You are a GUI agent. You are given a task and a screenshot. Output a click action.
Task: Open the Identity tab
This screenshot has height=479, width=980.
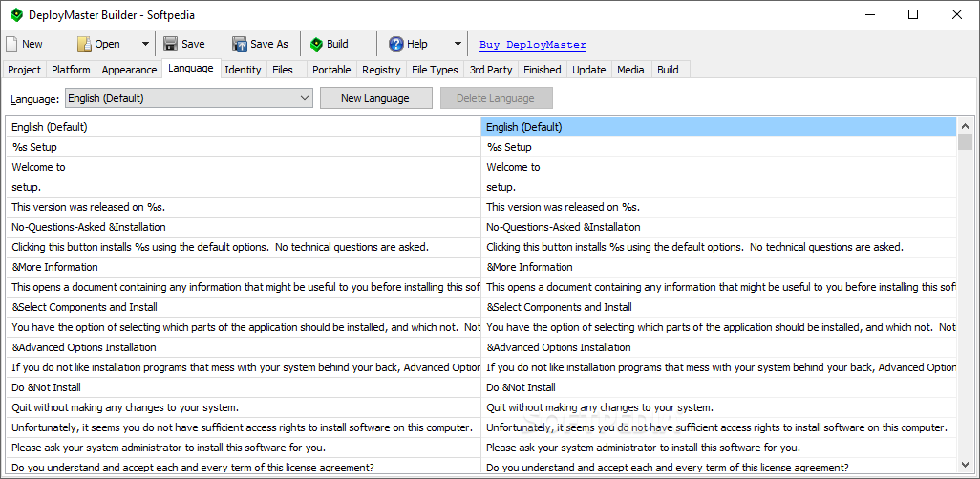pyautogui.click(x=243, y=70)
